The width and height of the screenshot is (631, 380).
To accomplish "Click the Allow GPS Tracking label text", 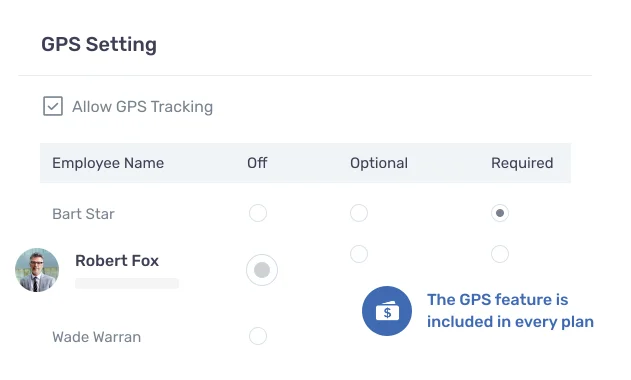I will [142, 107].
